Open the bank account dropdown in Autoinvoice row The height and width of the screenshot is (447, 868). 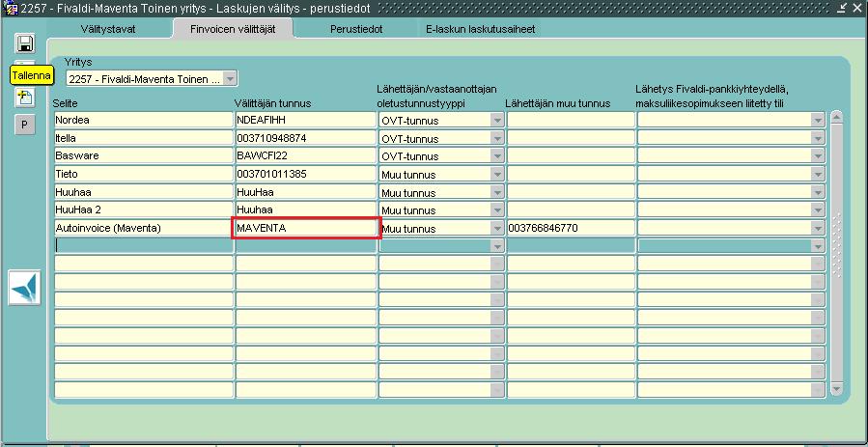[818, 228]
